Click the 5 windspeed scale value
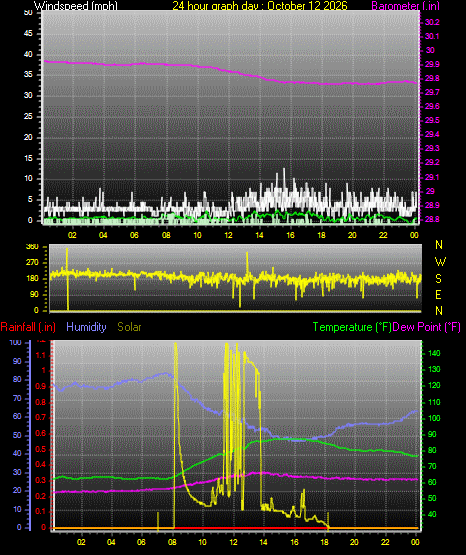Screen dimensions: 466x555 click(30, 200)
